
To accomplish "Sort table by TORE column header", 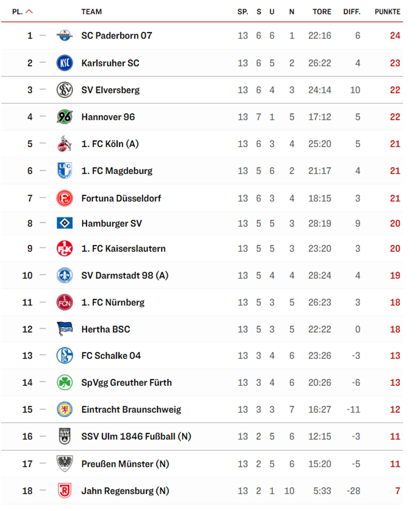I will [322, 12].
